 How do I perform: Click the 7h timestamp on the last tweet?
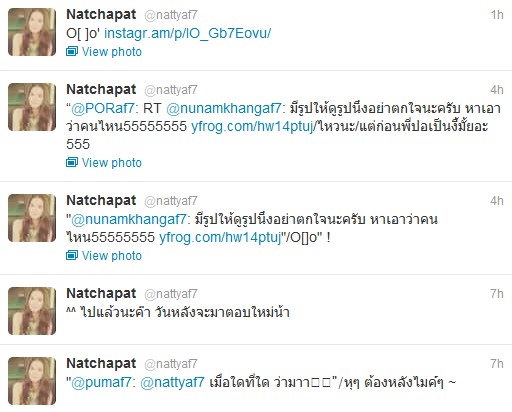click(x=497, y=363)
